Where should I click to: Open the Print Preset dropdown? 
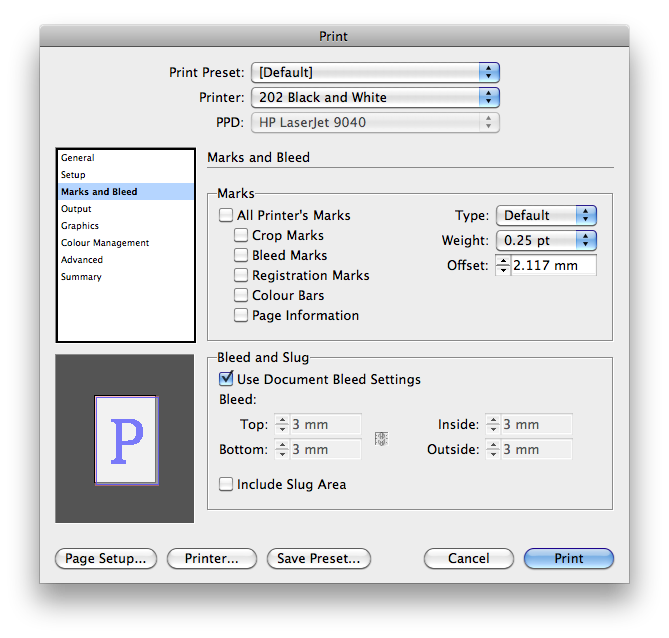[375, 72]
